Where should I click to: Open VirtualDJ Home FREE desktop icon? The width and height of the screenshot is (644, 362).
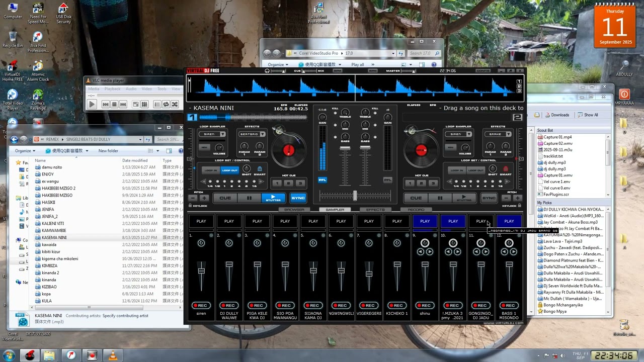click(13, 70)
